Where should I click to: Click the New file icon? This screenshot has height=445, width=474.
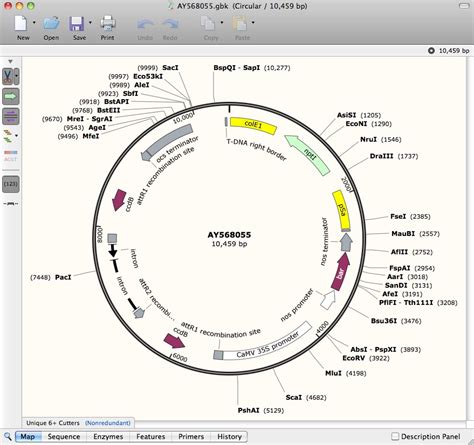coord(21,23)
